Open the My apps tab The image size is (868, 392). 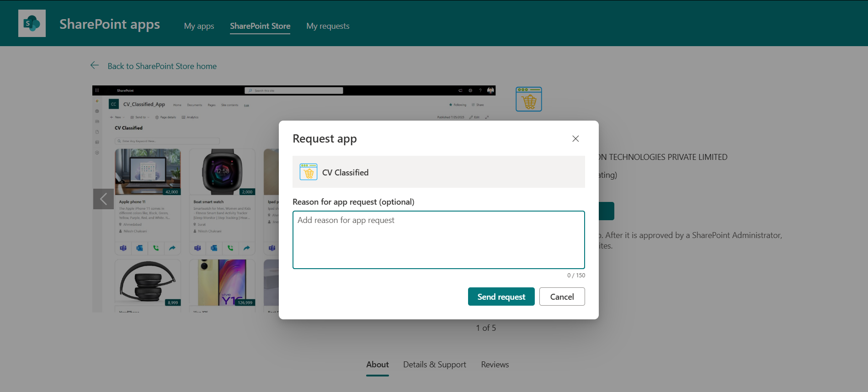pos(199,26)
